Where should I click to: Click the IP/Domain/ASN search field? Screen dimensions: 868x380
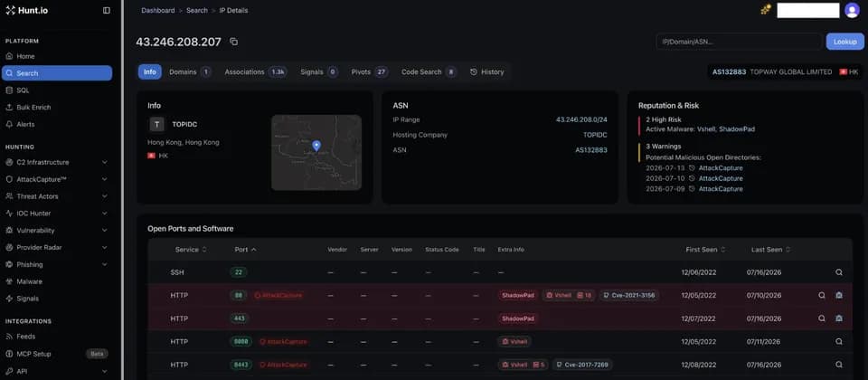click(x=739, y=42)
